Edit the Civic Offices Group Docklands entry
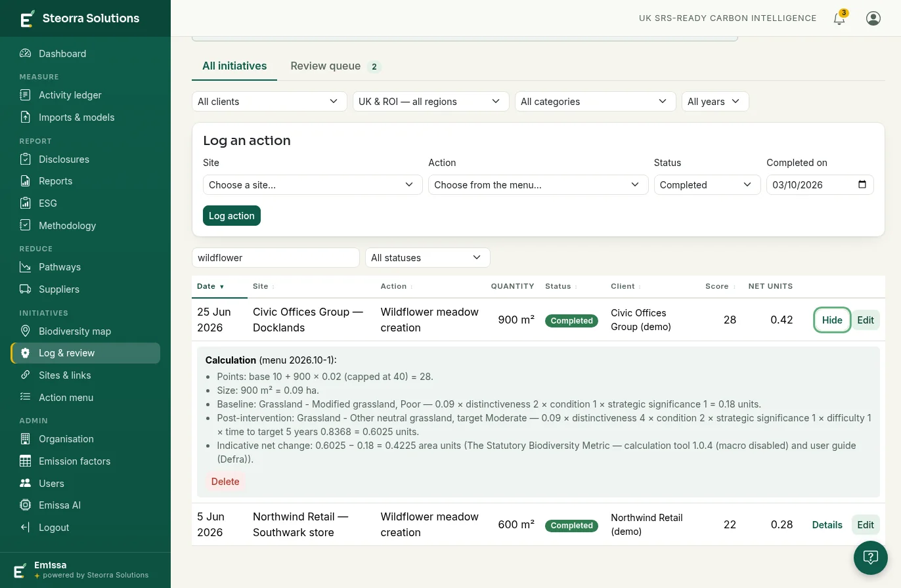 pos(866,320)
